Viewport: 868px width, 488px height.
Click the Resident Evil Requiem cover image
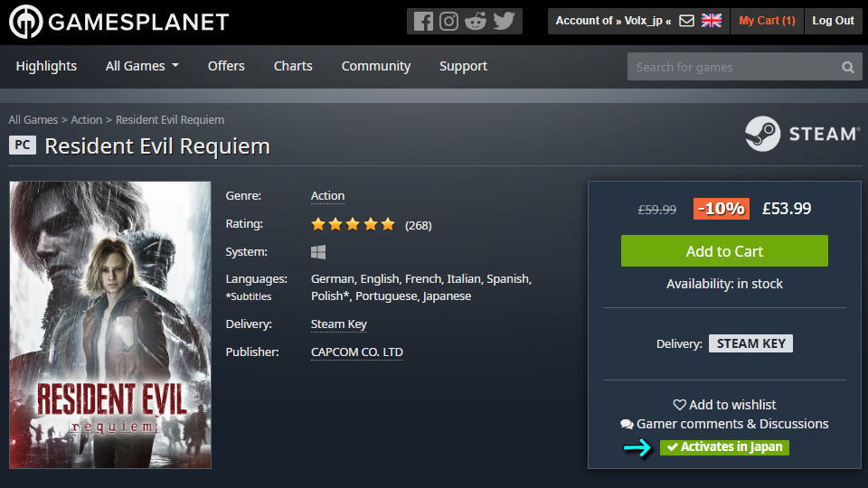click(x=110, y=325)
